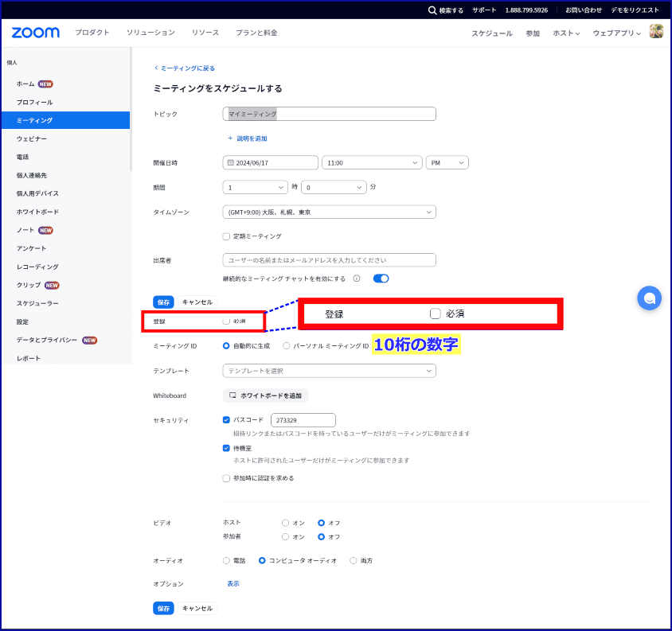The image size is (672, 631).
Task: Click the Zoom logo
Action: [x=36, y=33]
